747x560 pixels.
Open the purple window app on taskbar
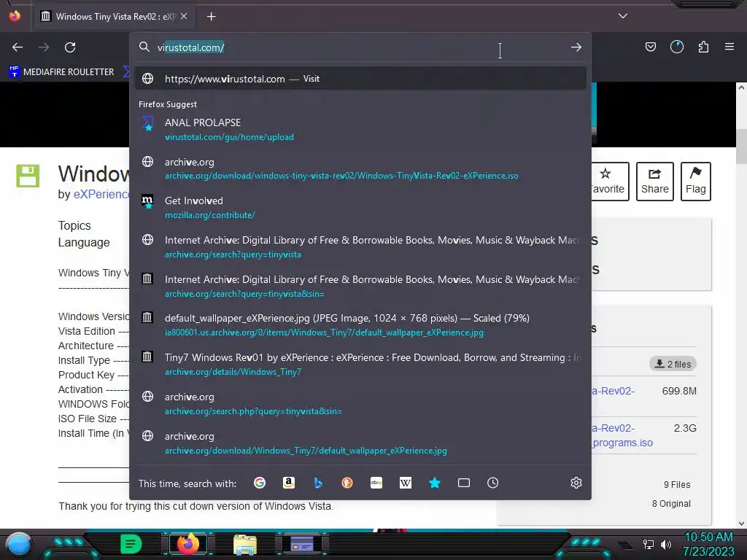pos(302,544)
